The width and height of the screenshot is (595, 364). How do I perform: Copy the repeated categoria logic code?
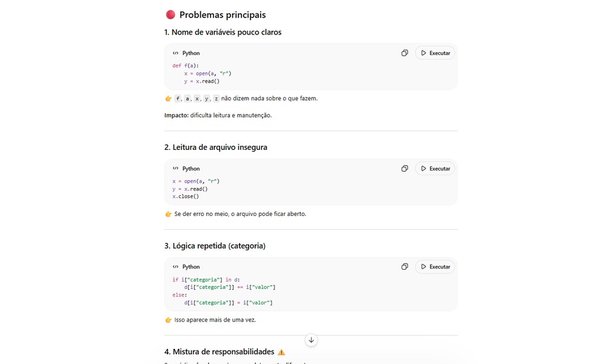[405, 266]
